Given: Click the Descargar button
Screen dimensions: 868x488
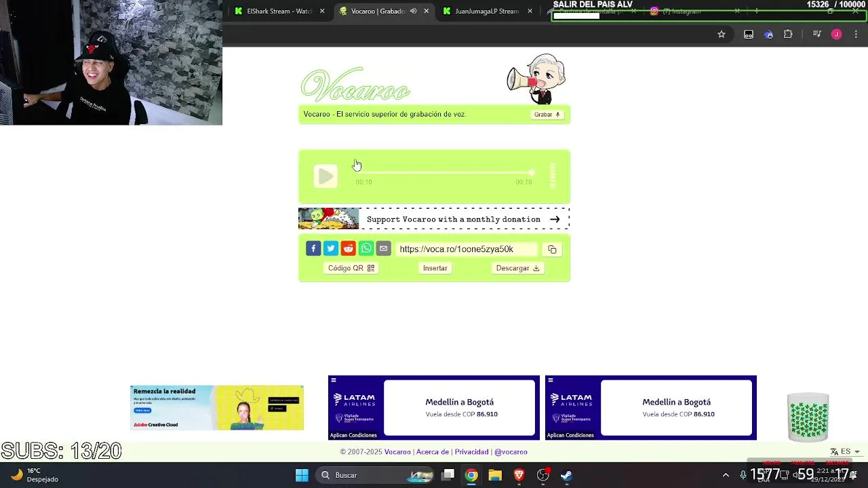Looking at the screenshot, I should (517, 268).
